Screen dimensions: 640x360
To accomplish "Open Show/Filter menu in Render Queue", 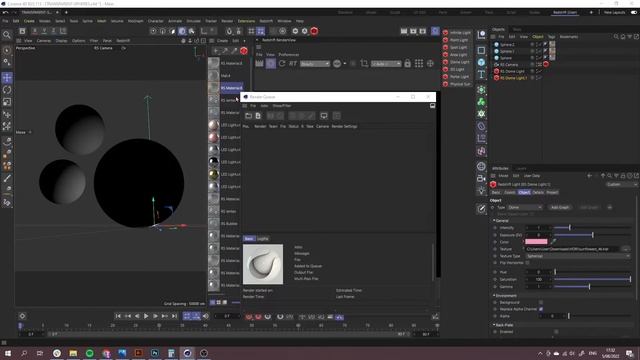I will (x=282, y=106).
